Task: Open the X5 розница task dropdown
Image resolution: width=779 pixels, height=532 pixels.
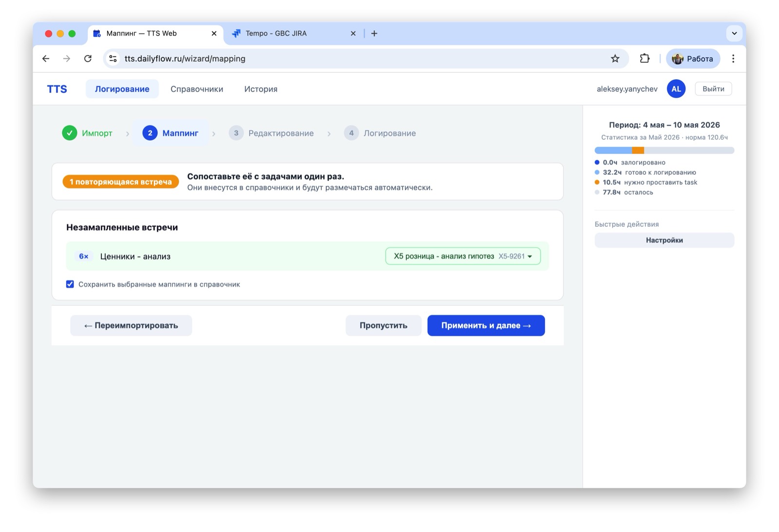Action: tap(463, 256)
